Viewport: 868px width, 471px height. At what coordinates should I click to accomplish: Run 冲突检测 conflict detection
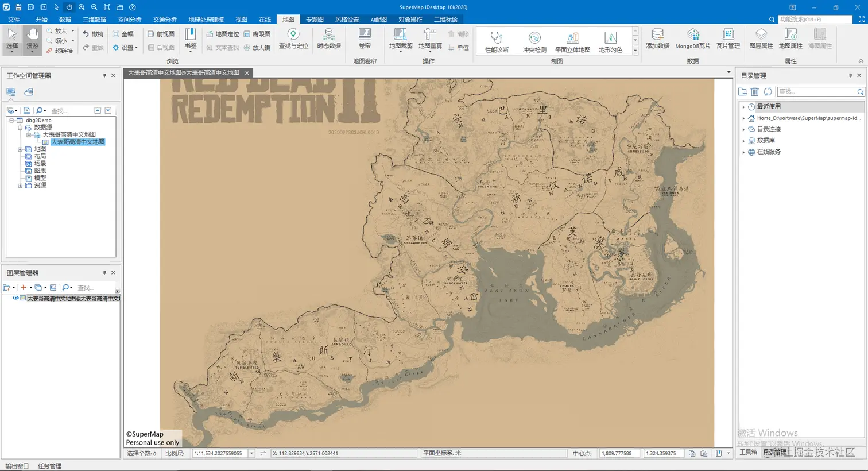click(534, 41)
